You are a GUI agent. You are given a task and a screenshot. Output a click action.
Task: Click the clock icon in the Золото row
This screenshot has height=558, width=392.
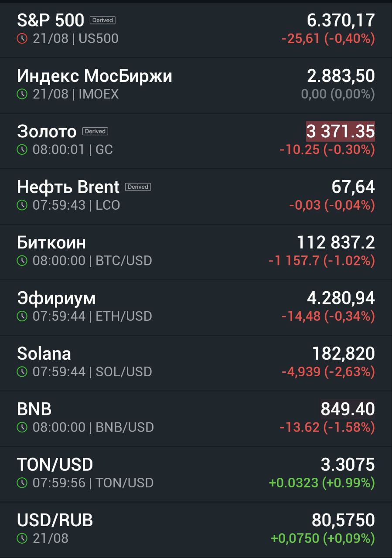click(x=22, y=150)
